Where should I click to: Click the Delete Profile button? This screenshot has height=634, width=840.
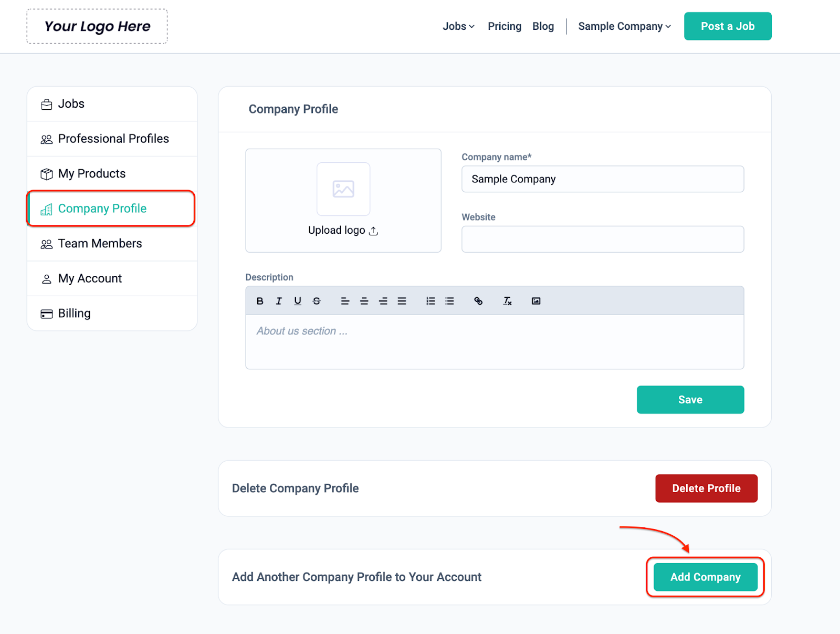pos(706,489)
